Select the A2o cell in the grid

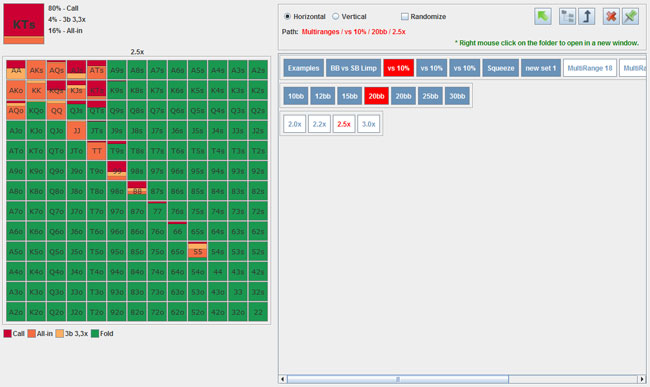[x=16, y=312]
